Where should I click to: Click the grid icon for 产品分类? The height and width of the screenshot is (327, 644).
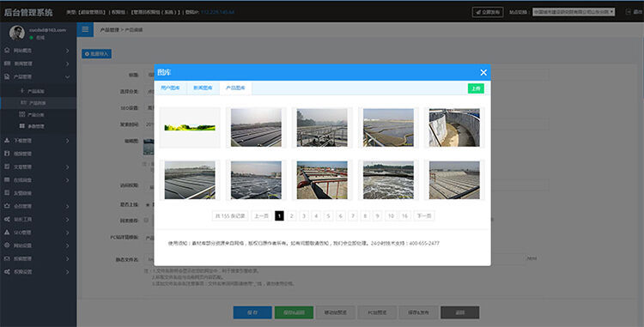[x=22, y=114]
